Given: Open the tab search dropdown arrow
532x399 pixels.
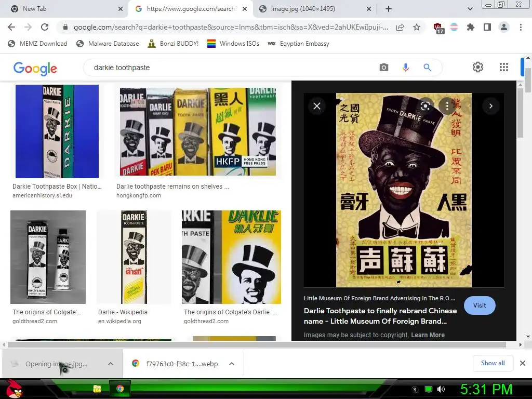Looking at the screenshot, I should (x=470, y=9).
